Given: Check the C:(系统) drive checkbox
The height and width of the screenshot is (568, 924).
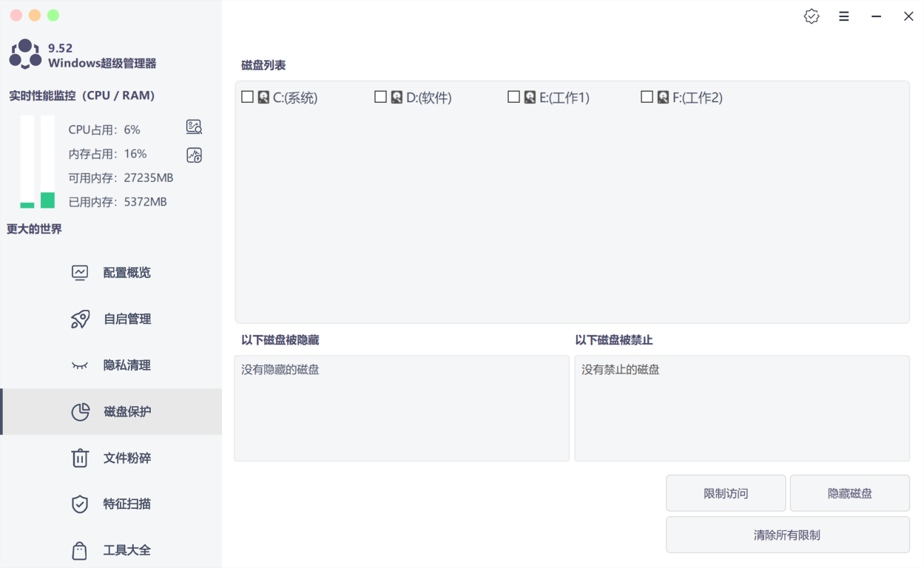Looking at the screenshot, I should click(248, 96).
